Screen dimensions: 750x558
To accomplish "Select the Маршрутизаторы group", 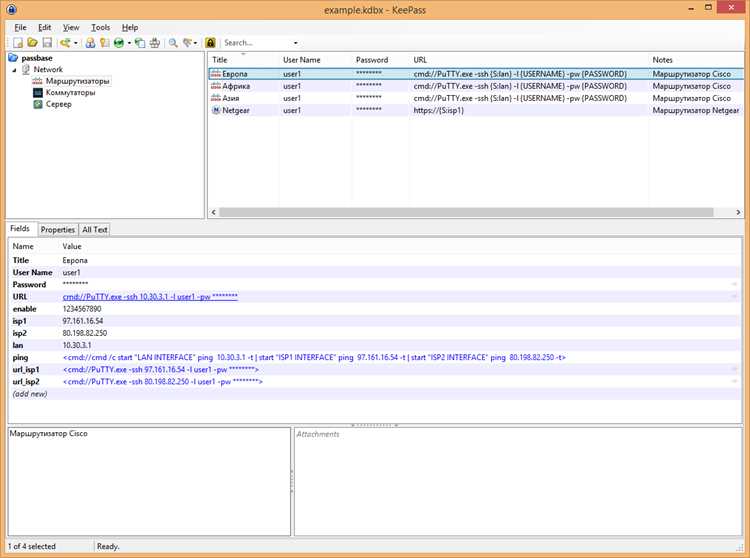I will coord(77,81).
